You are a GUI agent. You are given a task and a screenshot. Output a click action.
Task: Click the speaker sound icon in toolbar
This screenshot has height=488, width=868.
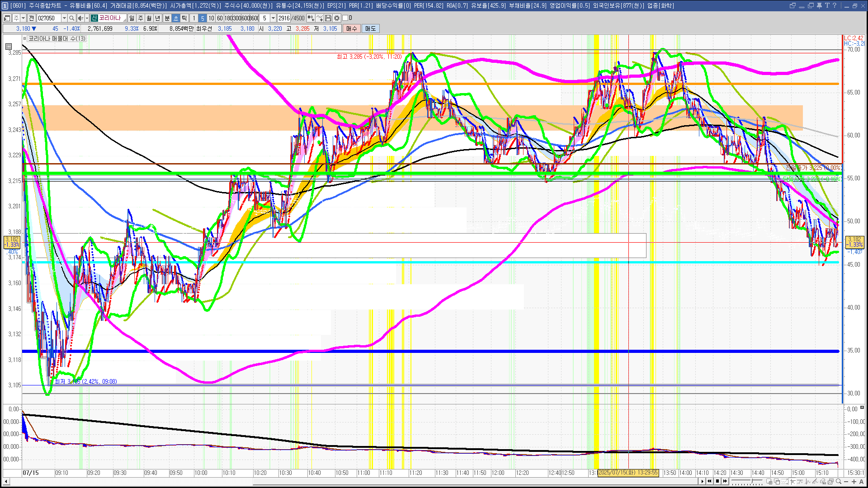pyautogui.click(x=80, y=18)
